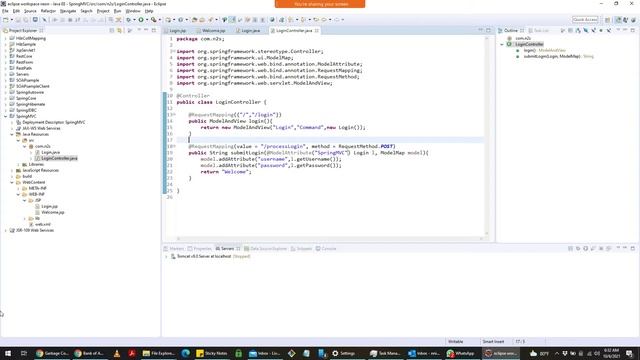This screenshot has height=360, width=640.
Task: Click Collapse All in Project Explorer
Action: 111,30
